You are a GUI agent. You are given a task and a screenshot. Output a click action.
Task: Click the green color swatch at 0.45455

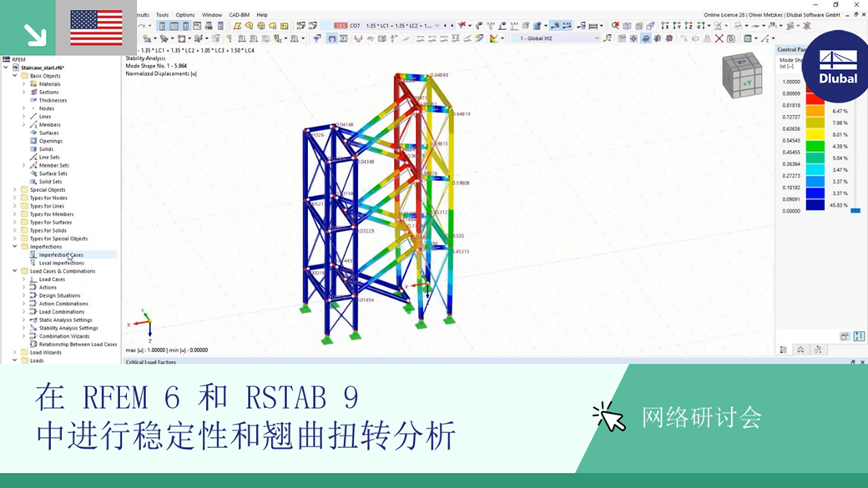[x=815, y=146]
